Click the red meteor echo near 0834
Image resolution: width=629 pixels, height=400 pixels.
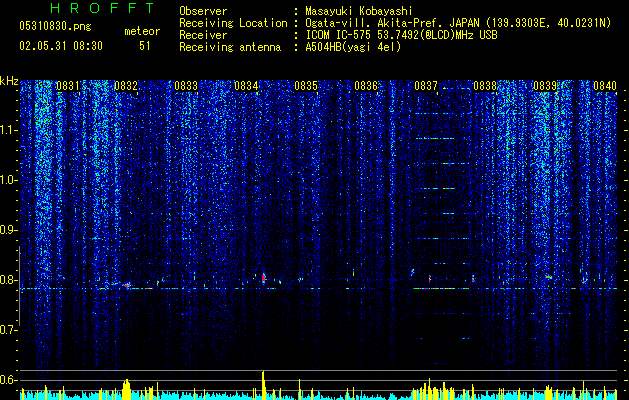pyautogui.click(x=264, y=278)
